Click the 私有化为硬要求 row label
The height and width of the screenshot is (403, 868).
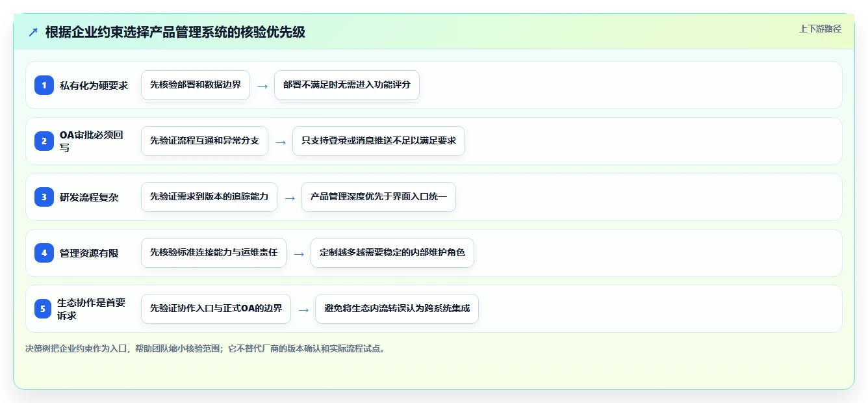point(94,85)
